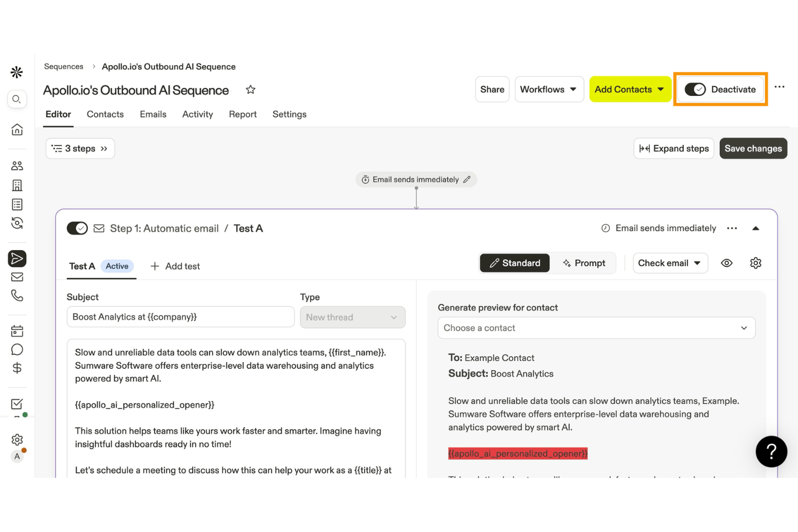The width and height of the screenshot is (798, 532).
Task: Click the envelope icon beside Step 1
Action: coord(99,229)
